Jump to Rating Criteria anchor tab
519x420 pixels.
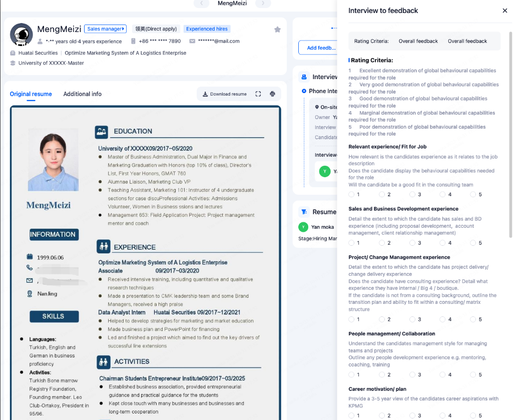[371, 41]
